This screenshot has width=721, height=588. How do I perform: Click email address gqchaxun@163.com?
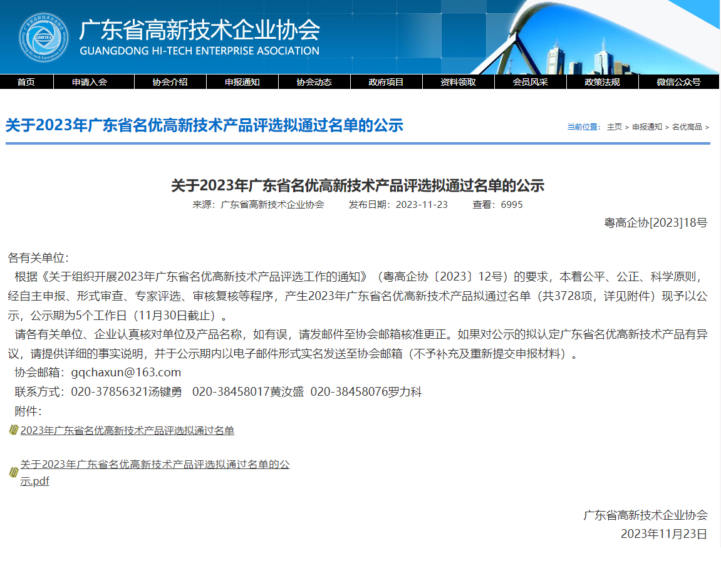pyautogui.click(x=126, y=373)
